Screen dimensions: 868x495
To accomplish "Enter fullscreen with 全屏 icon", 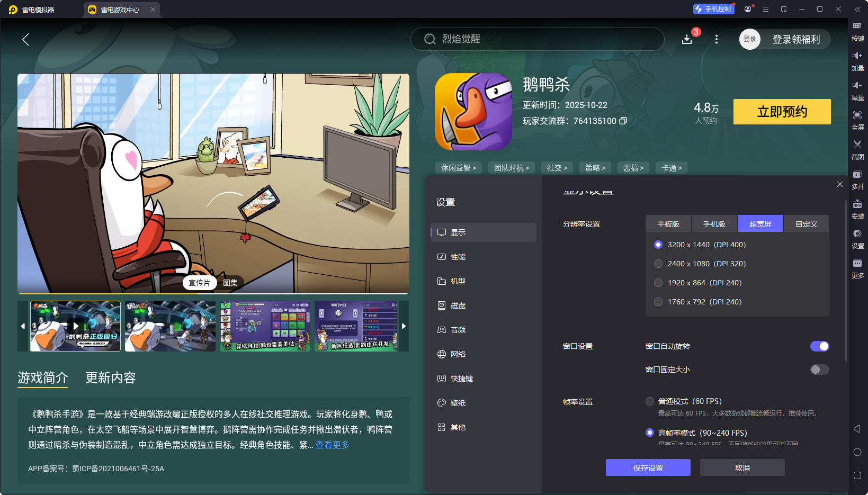I will pos(857,120).
